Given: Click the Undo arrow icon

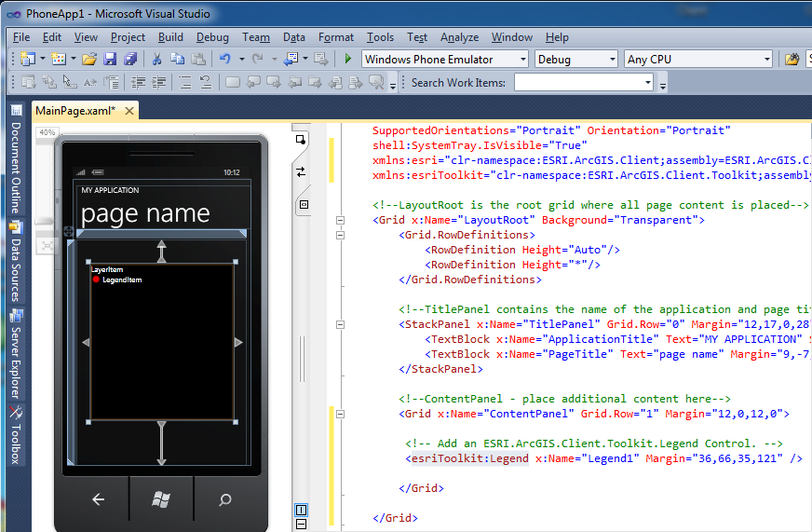Looking at the screenshot, I should pos(224,59).
